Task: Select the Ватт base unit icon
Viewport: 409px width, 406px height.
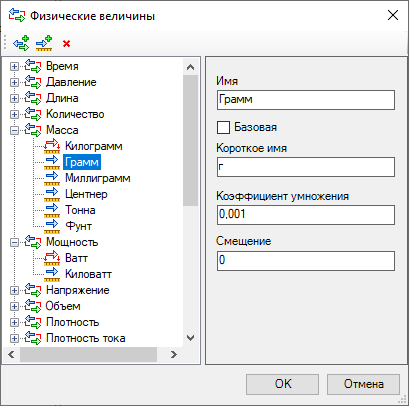Action: click(x=52, y=258)
